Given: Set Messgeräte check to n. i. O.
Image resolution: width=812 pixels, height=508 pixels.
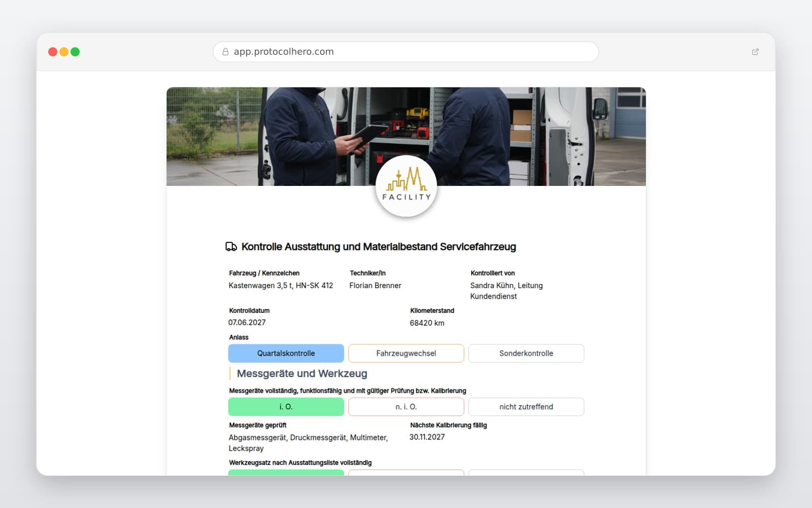Looking at the screenshot, I should pyautogui.click(x=406, y=407).
